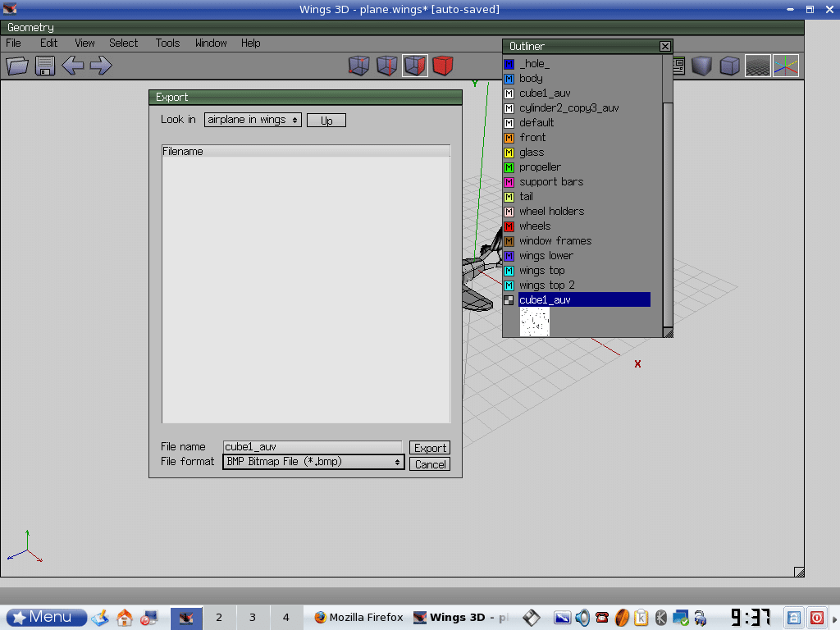Open the Tools menu

[x=167, y=43]
